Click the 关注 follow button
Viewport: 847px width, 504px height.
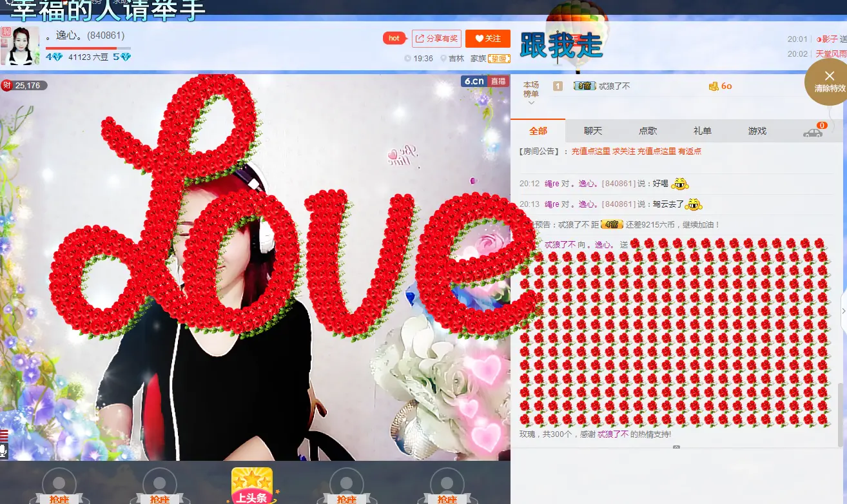[x=488, y=39]
